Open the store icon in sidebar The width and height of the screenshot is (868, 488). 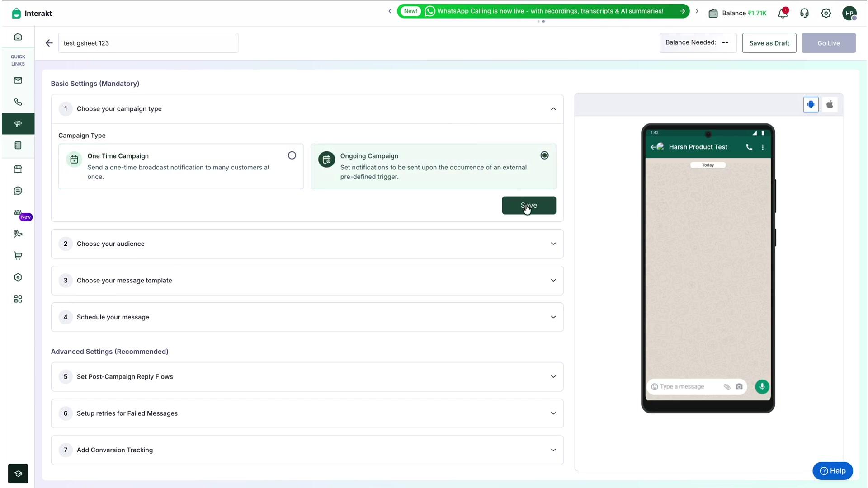pos(18,169)
